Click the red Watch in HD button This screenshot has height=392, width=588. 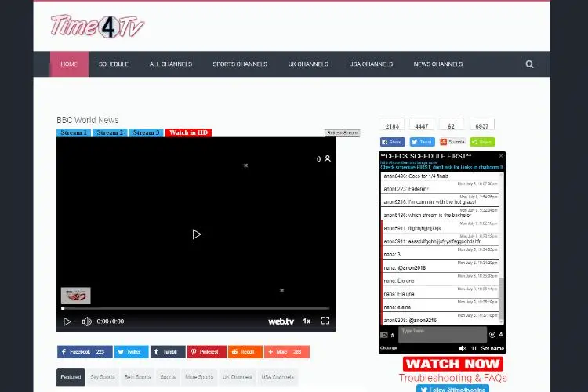189,132
